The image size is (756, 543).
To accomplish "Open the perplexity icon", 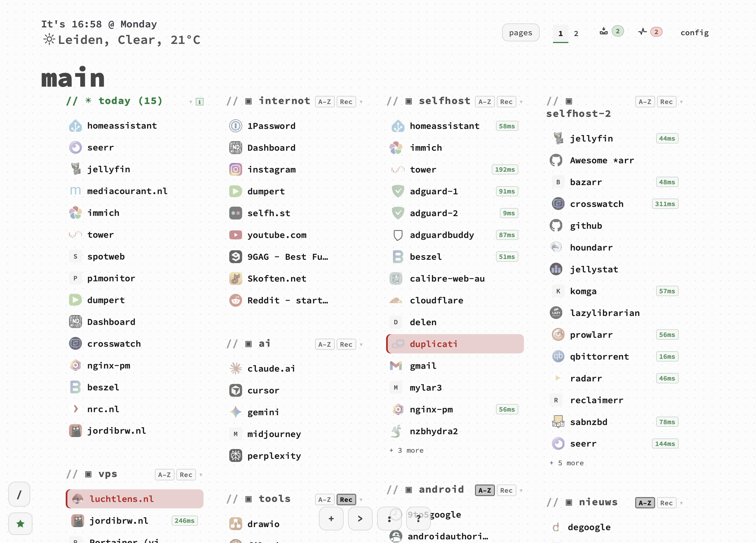I will (x=235, y=456).
